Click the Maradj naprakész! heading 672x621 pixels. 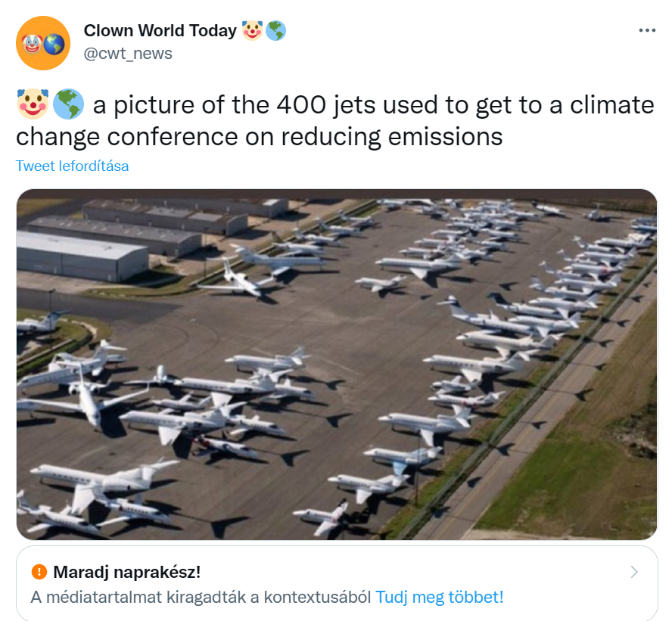click(127, 572)
